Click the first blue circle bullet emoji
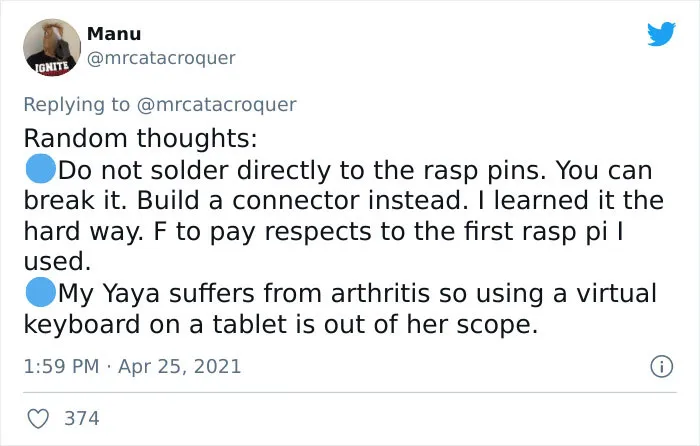The width and height of the screenshot is (700, 446). [x=40, y=169]
